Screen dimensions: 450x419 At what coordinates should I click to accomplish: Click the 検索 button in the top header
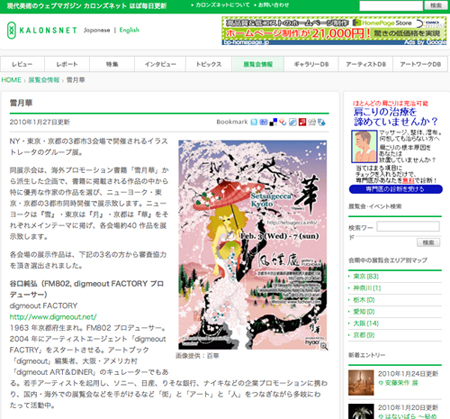pyautogui.click(x=436, y=5)
